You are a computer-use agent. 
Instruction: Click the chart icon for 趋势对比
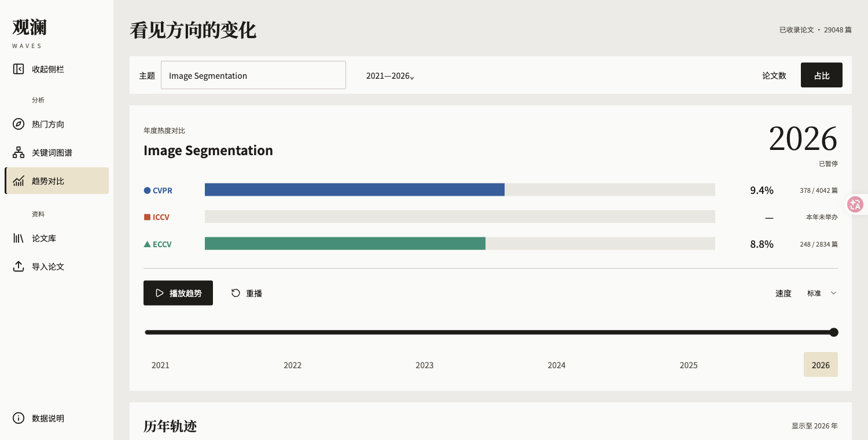coord(19,181)
